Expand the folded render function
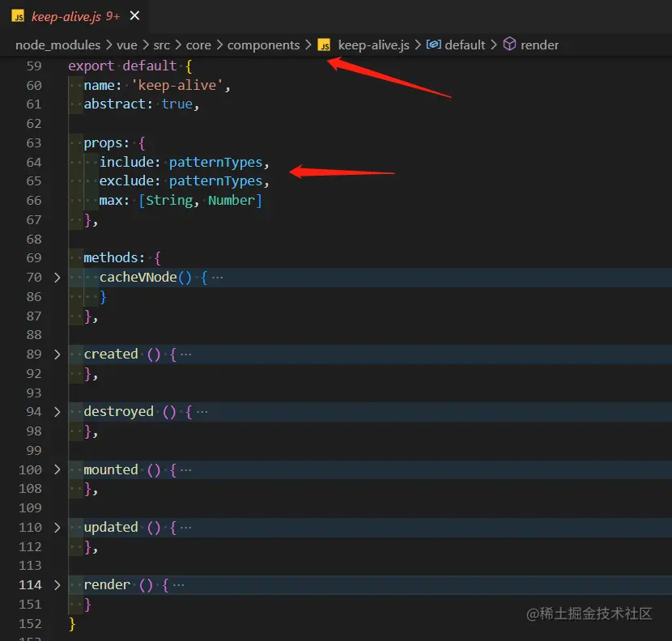Image resolution: width=672 pixels, height=641 pixels. (x=57, y=585)
